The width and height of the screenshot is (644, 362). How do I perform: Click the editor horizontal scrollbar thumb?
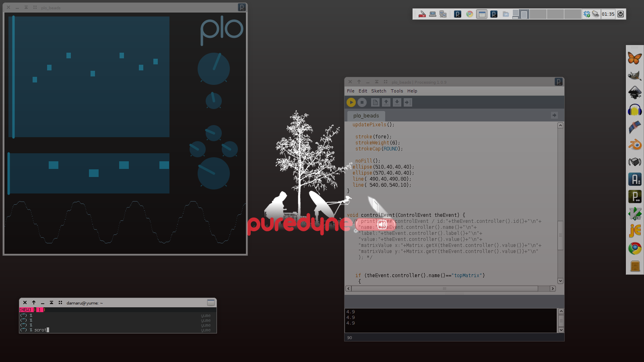445,288
